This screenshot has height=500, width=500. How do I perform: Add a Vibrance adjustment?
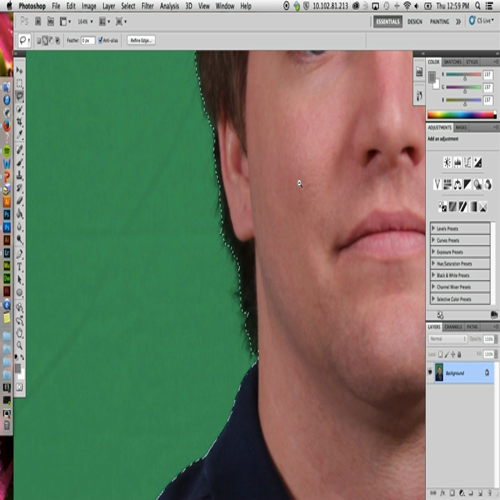(x=437, y=184)
